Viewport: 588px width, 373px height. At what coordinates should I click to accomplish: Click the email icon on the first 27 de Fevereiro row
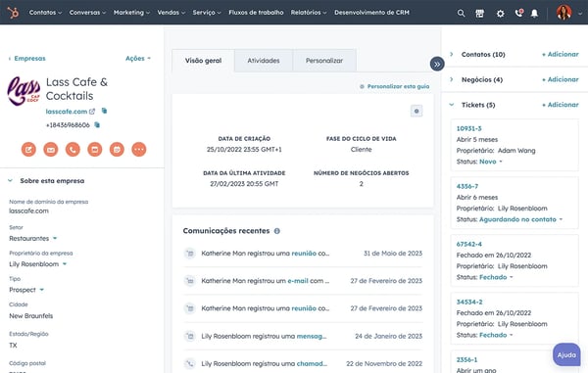click(x=190, y=281)
